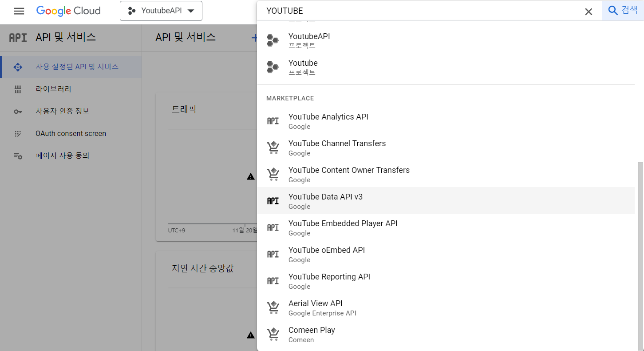This screenshot has height=351, width=644.
Task: Open YouTube Embedded Player API result
Action: [446, 227]
